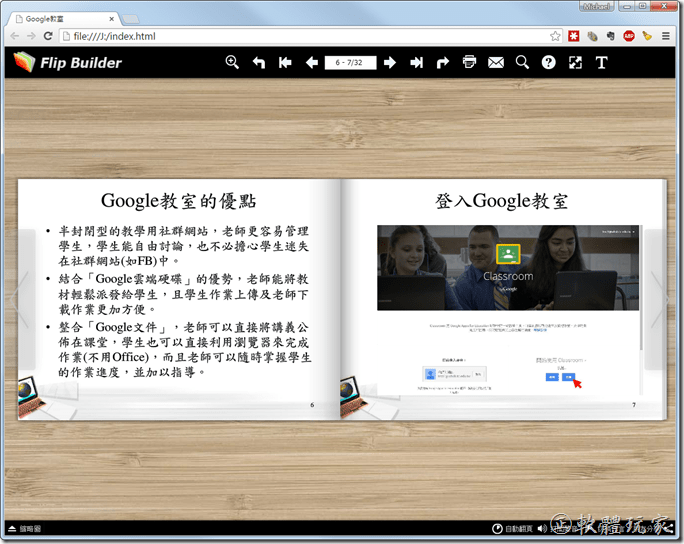Click the browser Forward button
Image resolution: width=684 pixels, height=544 pixels.
31,36
